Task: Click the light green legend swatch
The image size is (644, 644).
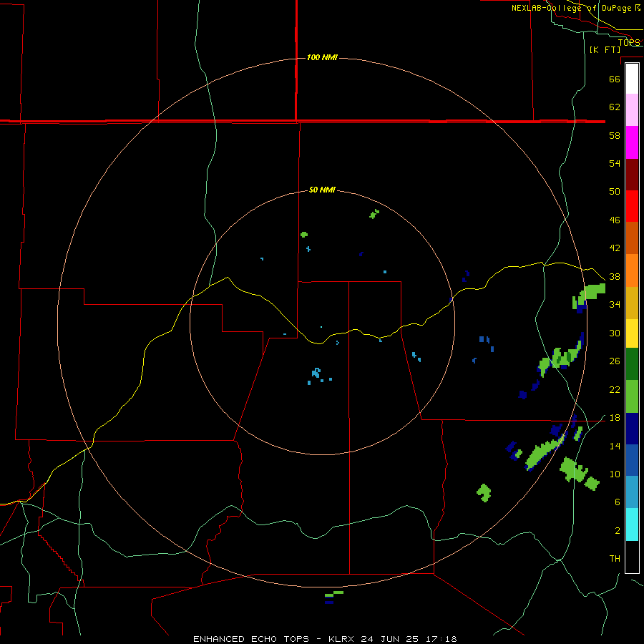Action: pyautogui.click(x=632, y=396)
